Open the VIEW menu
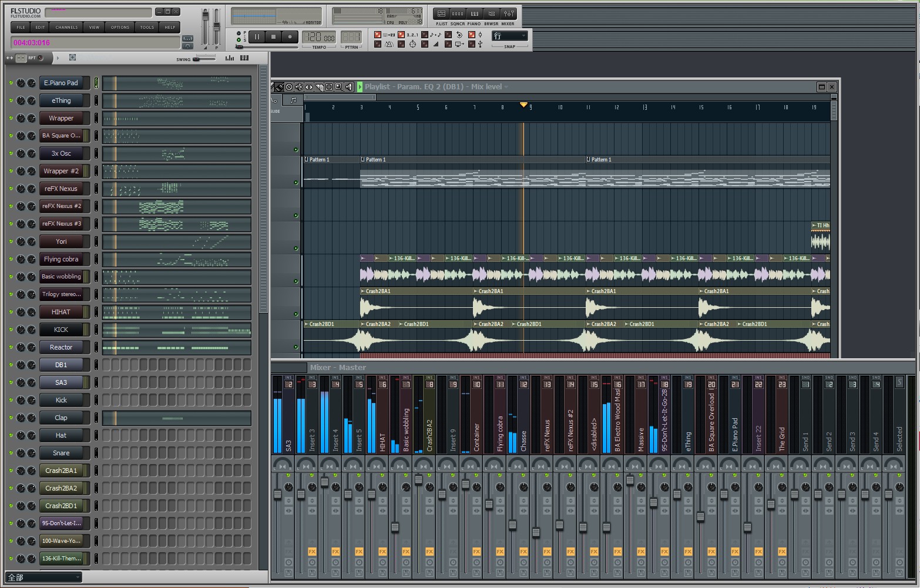 94,27
